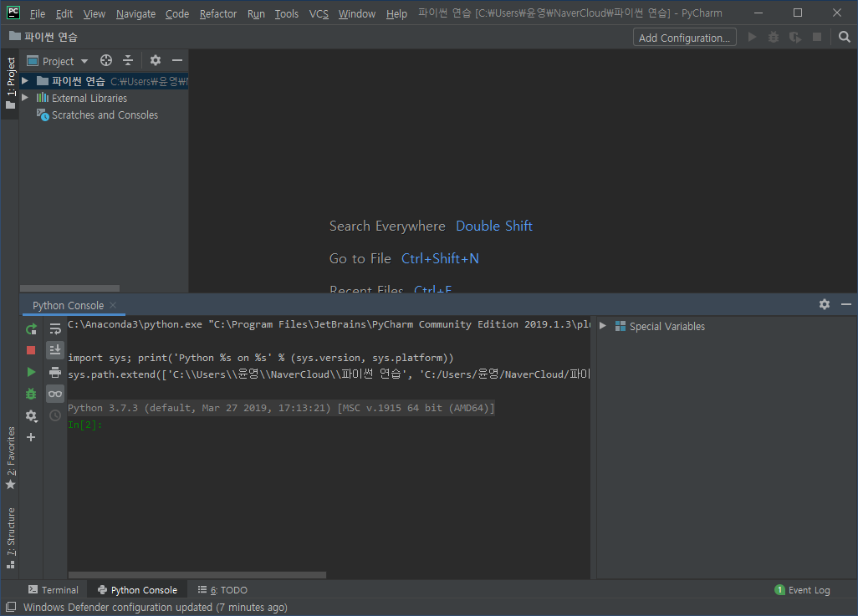
Task: Open console command history clock icon
Action: tap(55, 415)
